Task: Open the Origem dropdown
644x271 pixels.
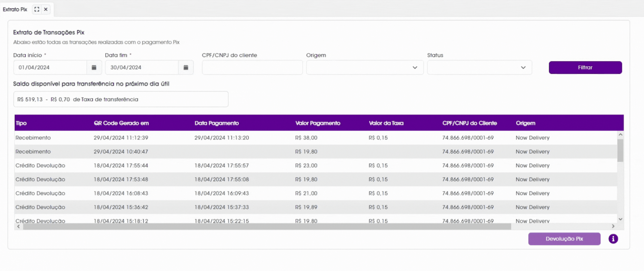Action: click(x=365, y=67)
